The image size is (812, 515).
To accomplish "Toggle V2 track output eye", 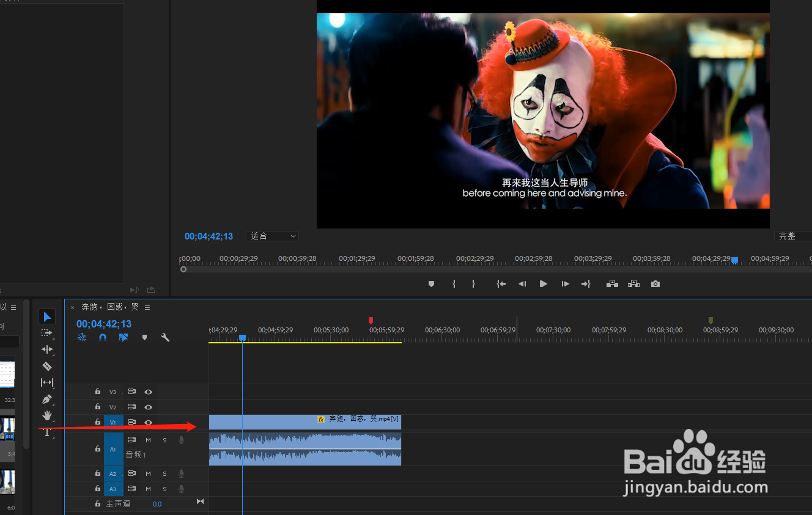I will pyautogui.click(x=148, y=407).
